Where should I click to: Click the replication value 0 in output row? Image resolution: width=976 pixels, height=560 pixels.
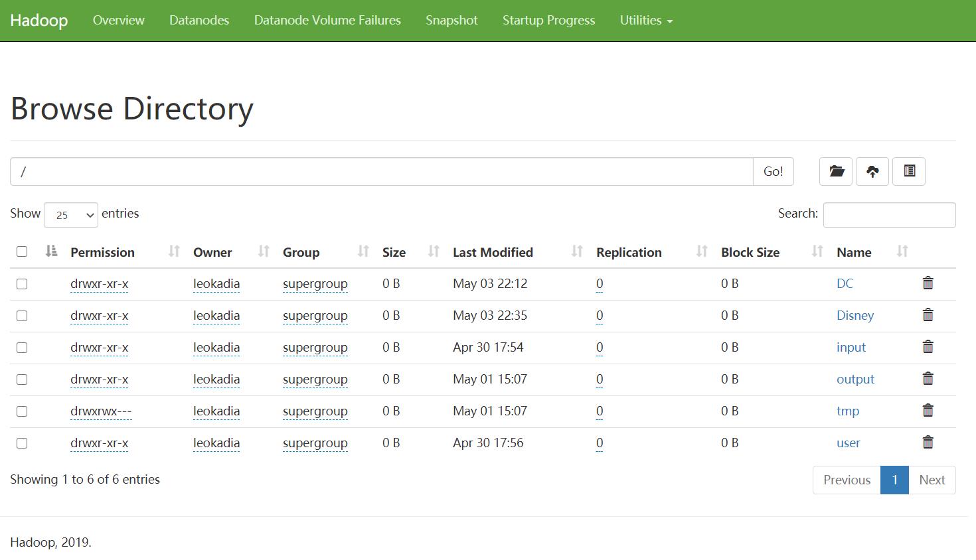(600, 379)
